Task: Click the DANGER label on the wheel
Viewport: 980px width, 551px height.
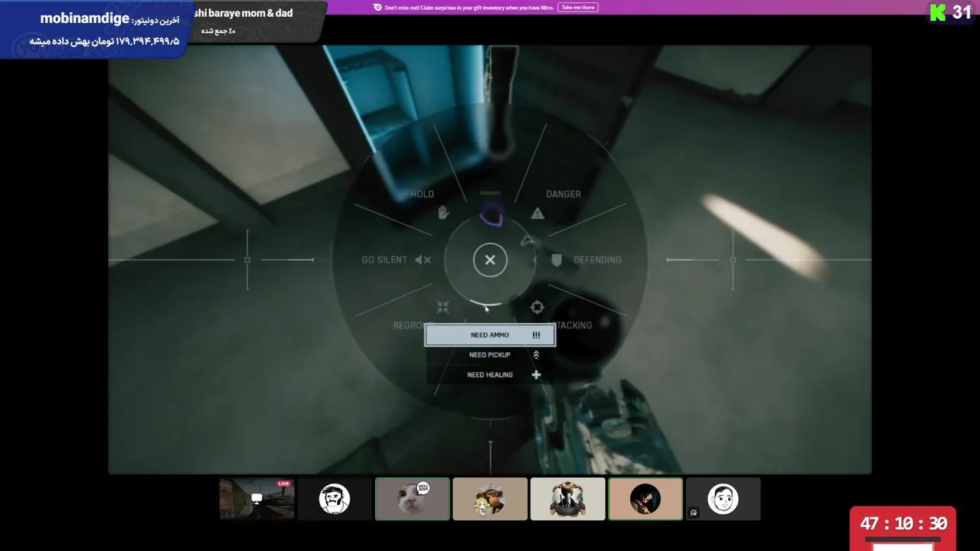Action: 563,194
